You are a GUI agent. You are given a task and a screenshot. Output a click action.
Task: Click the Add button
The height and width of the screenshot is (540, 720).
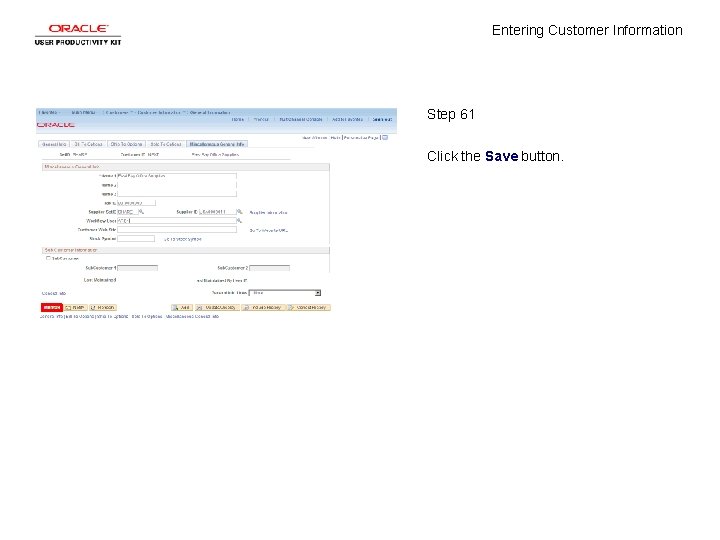[181, 307]
